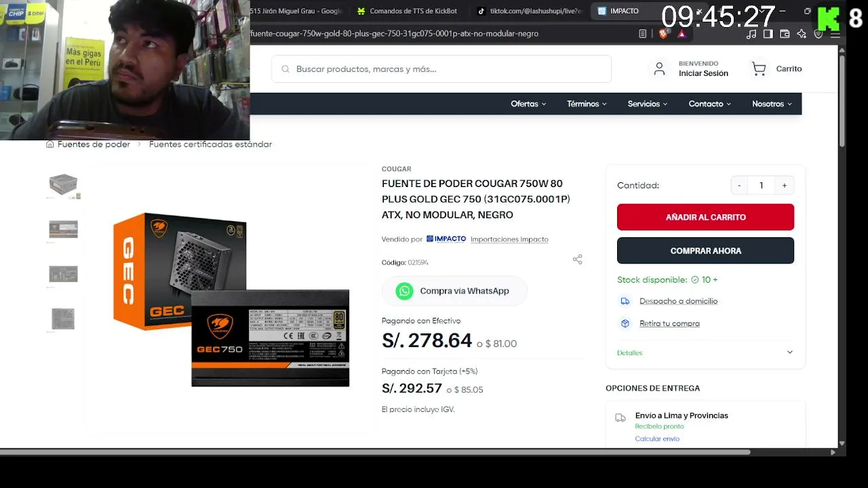This screenshot has width=868, height=488.
Task: Expand the Ofertas dropdown menu
Action: [x=528, y=104]
